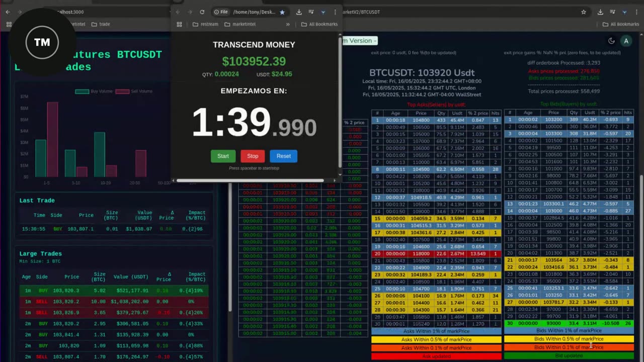Click the 104800 price in first ask row
Image resolution: width=644 pixels, height=362 pixels.
coord(421,120)
